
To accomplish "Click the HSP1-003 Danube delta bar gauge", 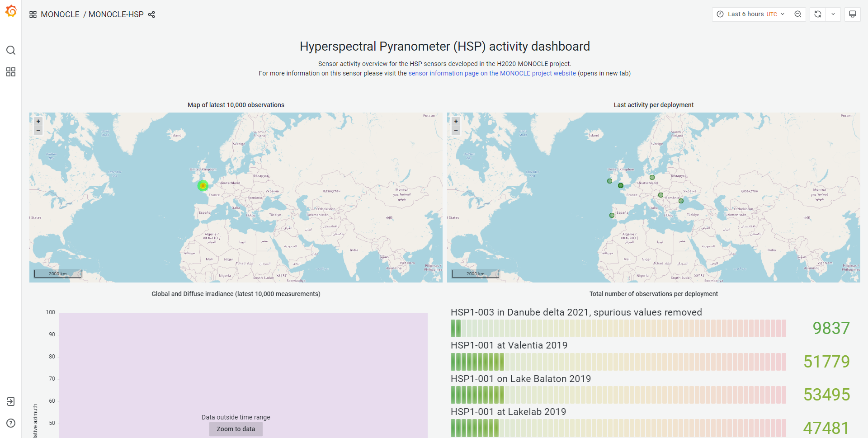I will click(618, 328).
